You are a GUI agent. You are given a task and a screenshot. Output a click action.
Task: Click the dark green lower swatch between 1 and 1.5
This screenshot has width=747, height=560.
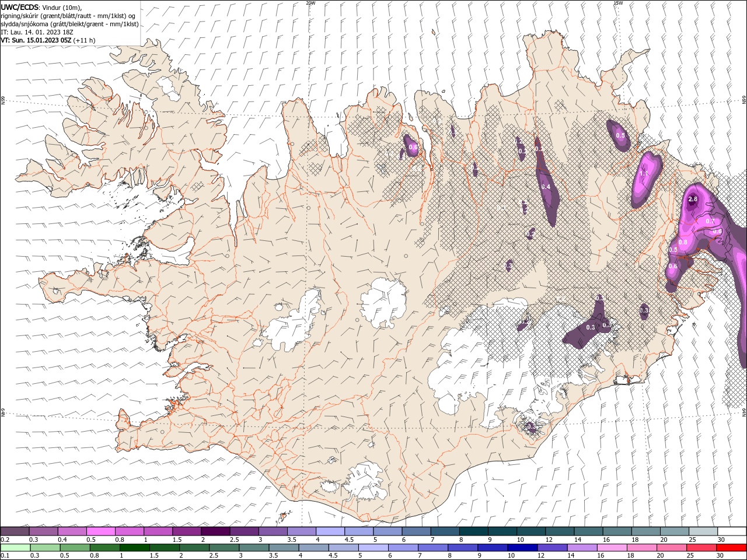click(x=134, y=548)
